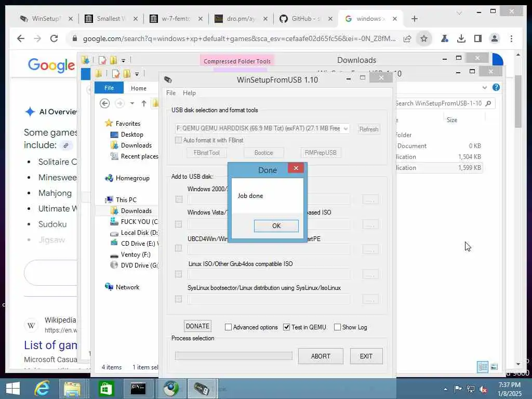Reload the Chrome page
The height and width of the screenshot is (399, 532).
point(54,38)
